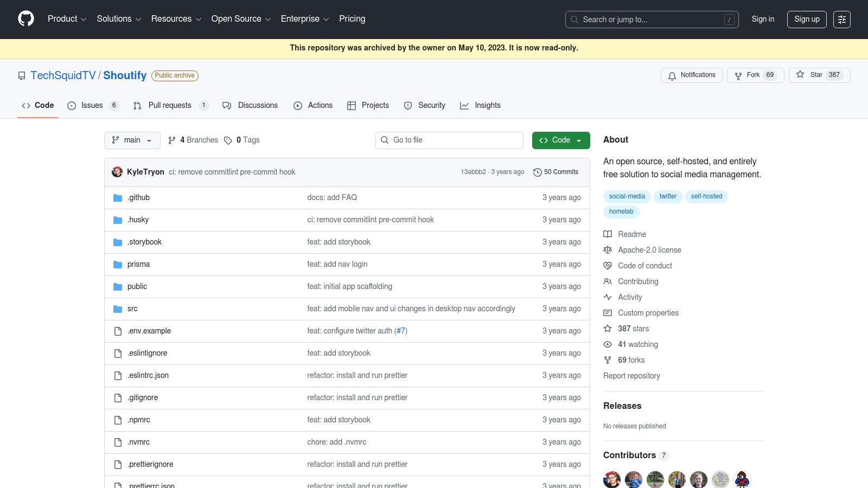Click the Apache license scale icon

[x=608, y=250]
